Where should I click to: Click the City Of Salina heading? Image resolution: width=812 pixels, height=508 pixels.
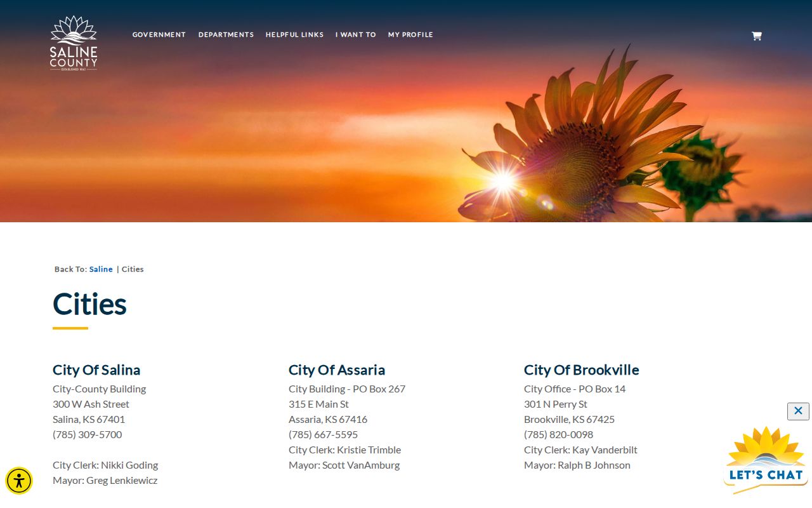pos(96,370)
